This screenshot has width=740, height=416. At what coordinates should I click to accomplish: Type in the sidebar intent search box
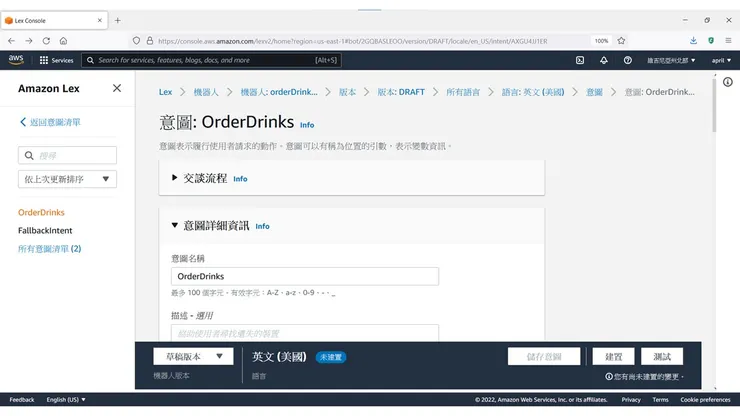click(67, 155)
